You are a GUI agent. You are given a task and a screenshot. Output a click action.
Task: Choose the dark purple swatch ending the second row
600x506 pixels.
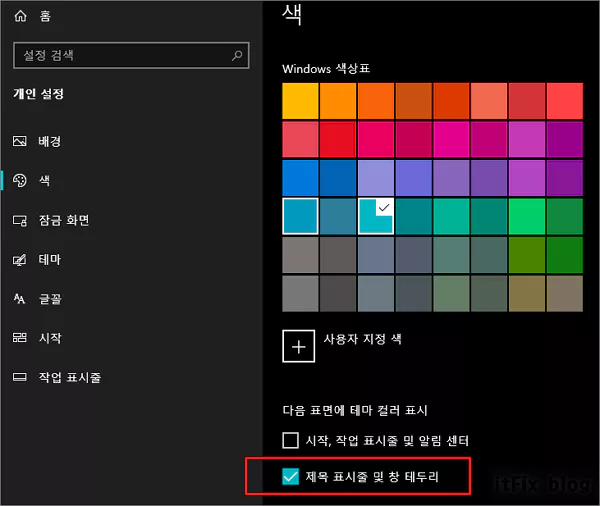(565, 139)
